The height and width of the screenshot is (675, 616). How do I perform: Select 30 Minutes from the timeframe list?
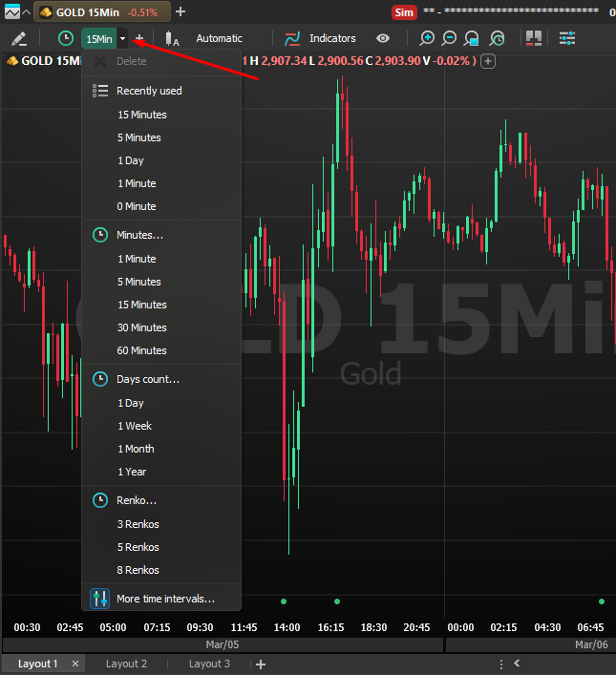click(x=141, y=327)
